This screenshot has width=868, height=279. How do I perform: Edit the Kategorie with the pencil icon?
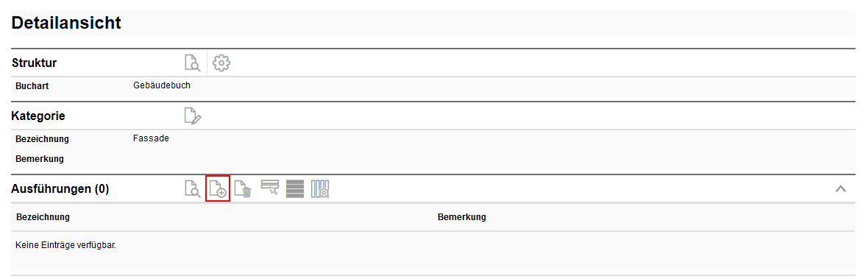(192, 116)
